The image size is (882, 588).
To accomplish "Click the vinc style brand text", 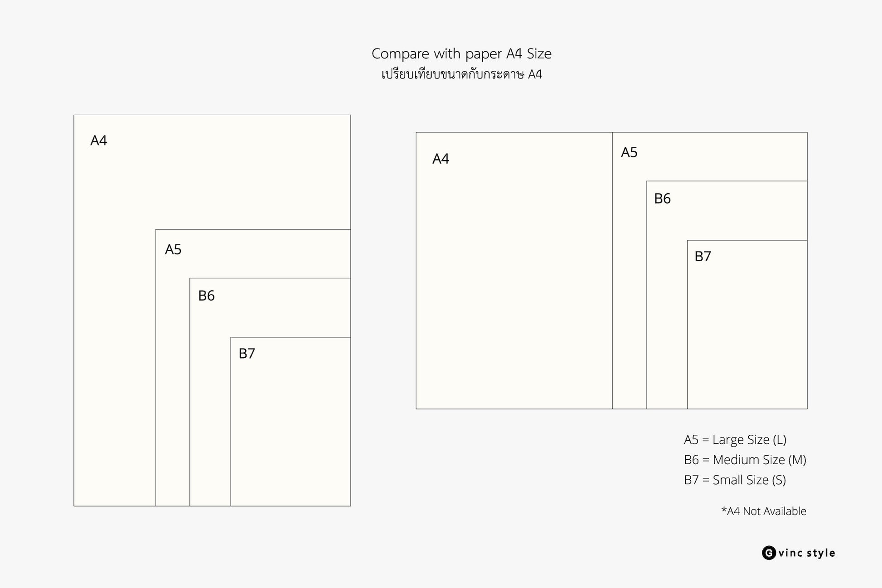I will pyautogui.click(x=807, y=553).
